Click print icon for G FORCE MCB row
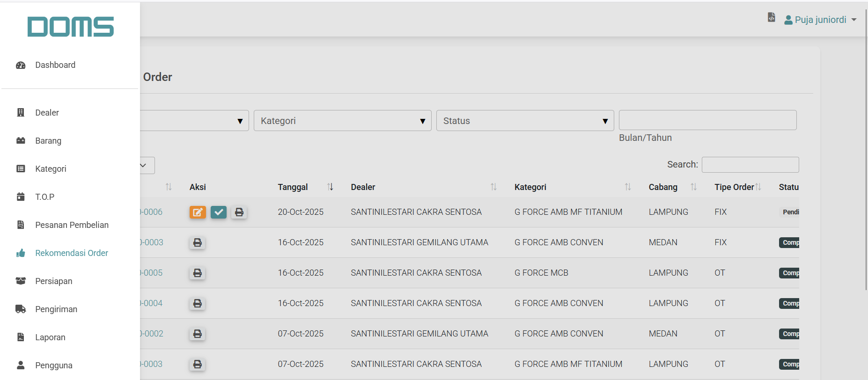The width and height of the screenshot is (868, 380). 197,273
